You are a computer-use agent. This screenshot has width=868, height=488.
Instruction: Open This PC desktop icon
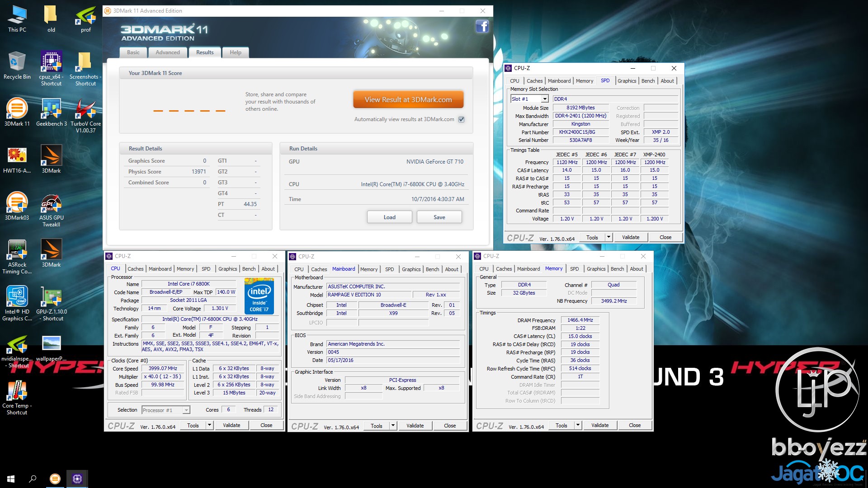click(17, 19)
